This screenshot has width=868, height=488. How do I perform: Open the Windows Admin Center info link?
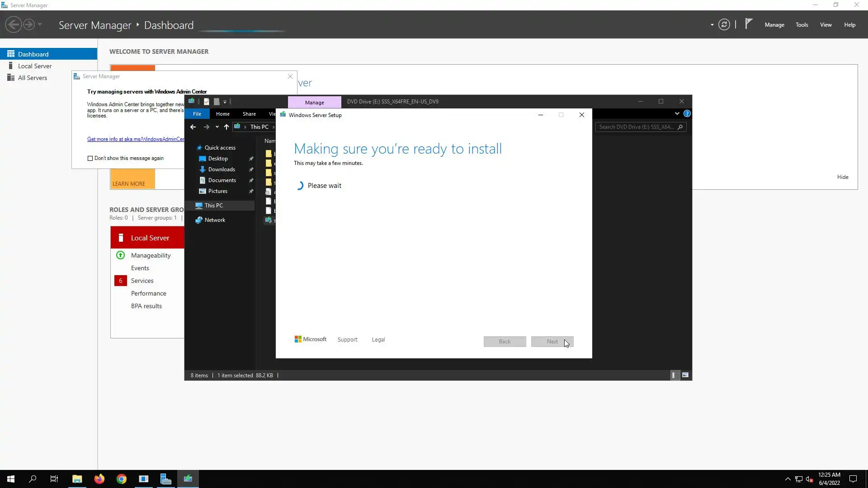tap(136, 139)
